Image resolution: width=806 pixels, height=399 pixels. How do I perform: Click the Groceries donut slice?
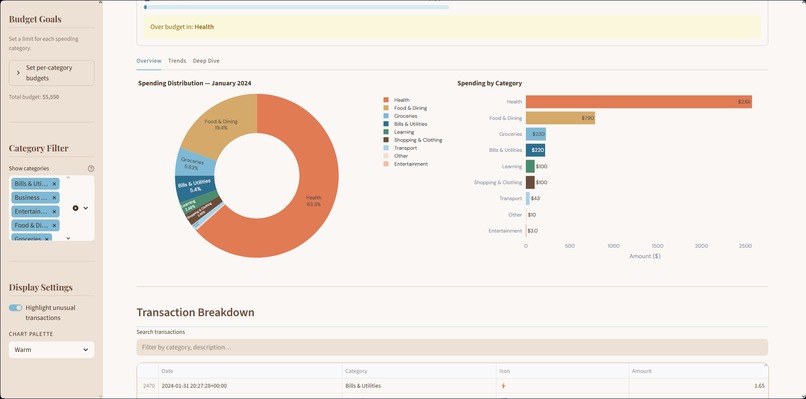coord(192,165)
